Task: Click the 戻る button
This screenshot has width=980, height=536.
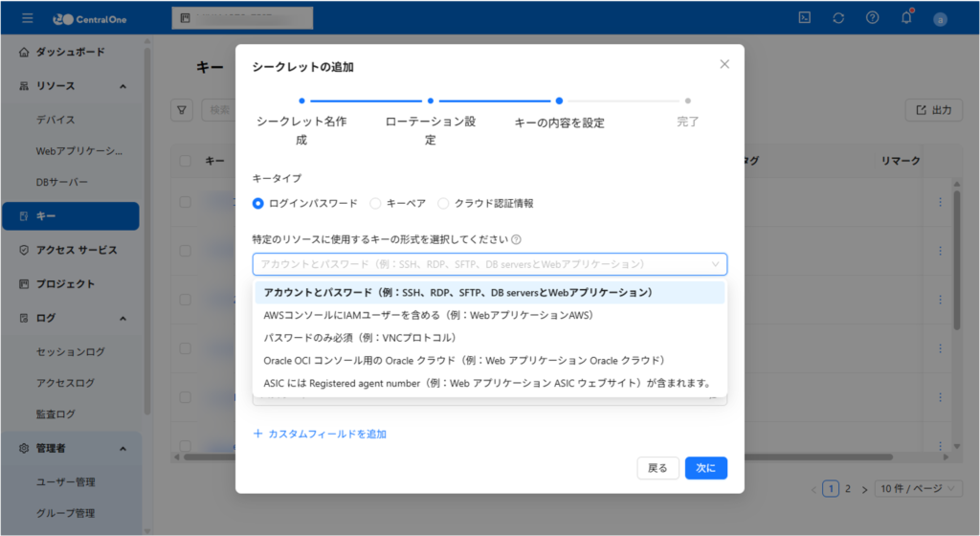Action: [x=657, y=468]
